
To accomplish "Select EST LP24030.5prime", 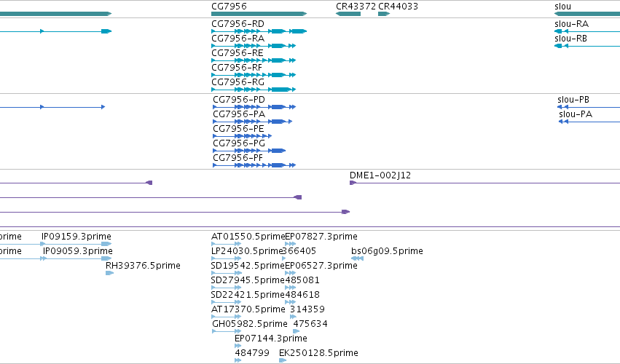I will point(247,251).
